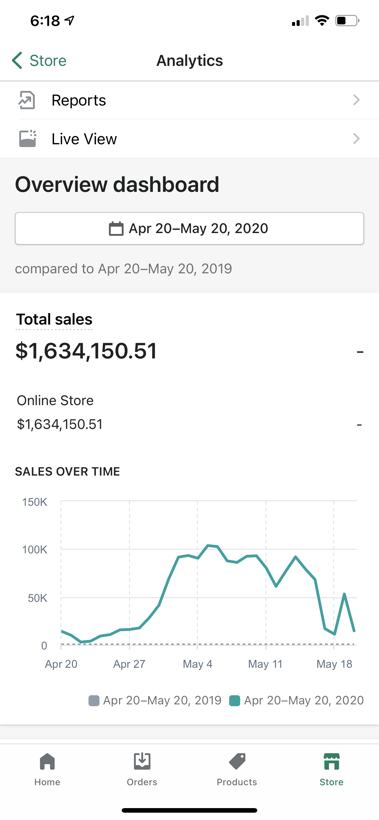The image size is (379, 820).
Task: Tap the calendar icon in date button
Action: pos(116,229)
